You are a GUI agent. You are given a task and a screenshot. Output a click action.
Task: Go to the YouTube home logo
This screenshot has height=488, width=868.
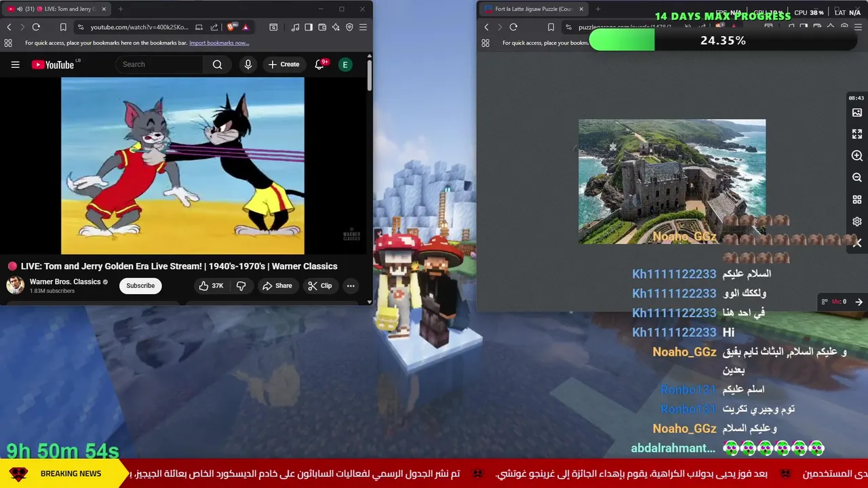[x=53, y=64]
